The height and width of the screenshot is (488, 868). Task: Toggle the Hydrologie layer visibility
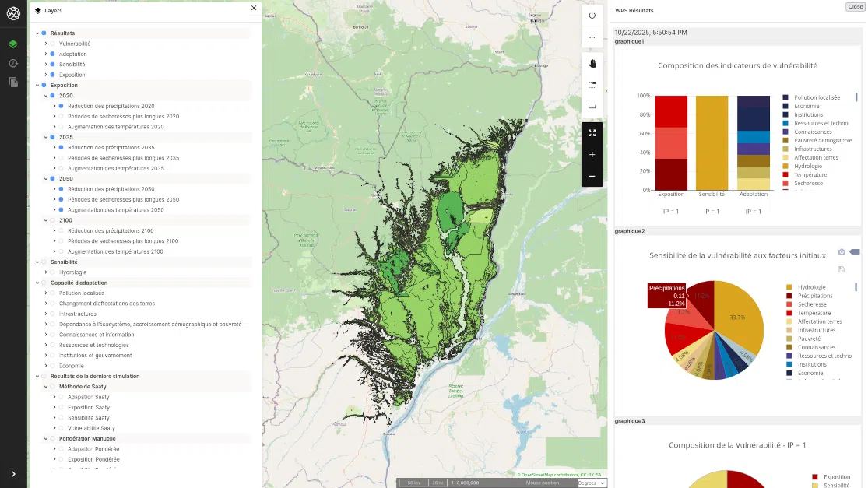pyautogui.click(x=52, y=272)
